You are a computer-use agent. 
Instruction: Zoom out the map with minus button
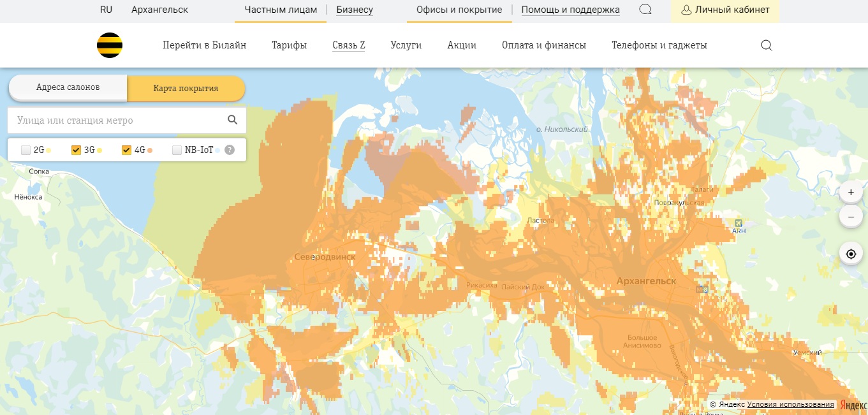click(851, 217)
